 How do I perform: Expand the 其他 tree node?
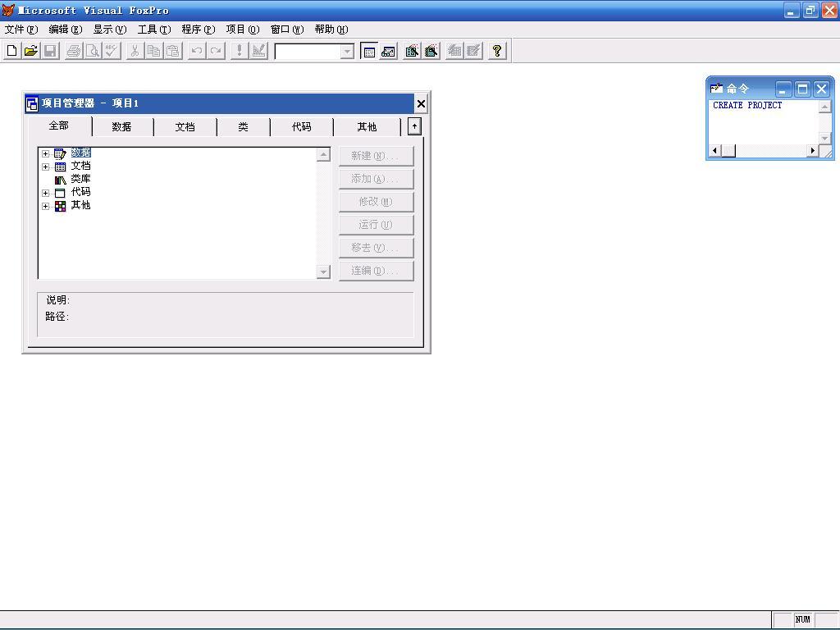click(x=46, y=206)
